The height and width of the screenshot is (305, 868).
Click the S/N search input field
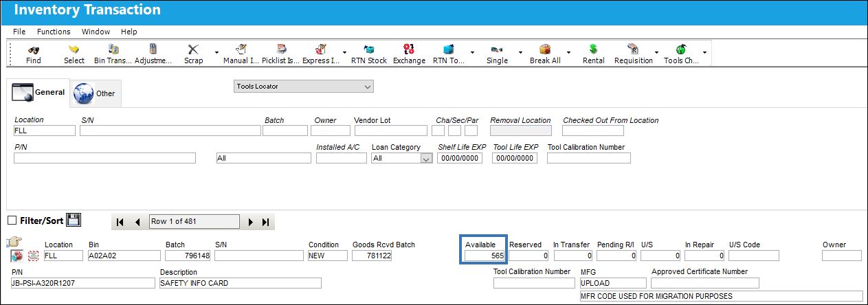pos(170,131)
